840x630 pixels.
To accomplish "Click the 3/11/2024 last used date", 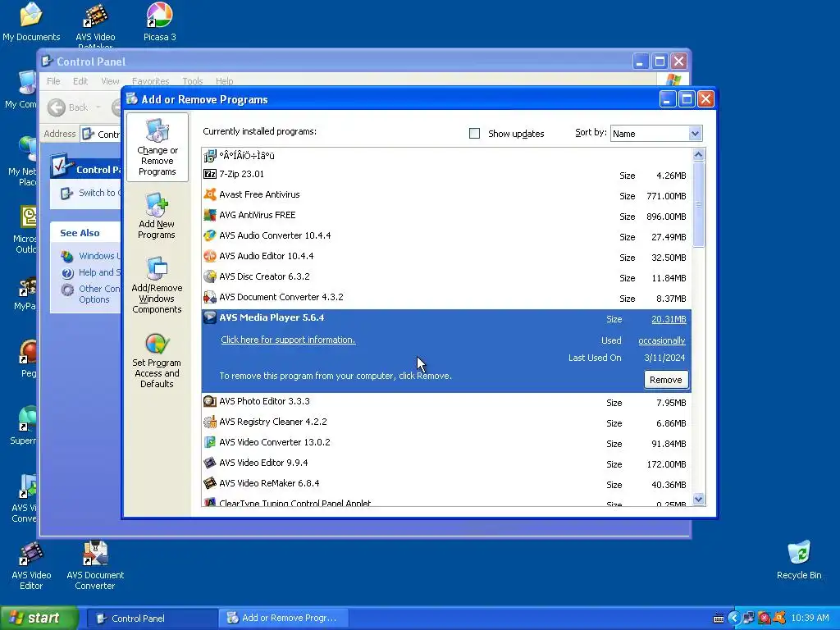I will click(x=664, y=358).
